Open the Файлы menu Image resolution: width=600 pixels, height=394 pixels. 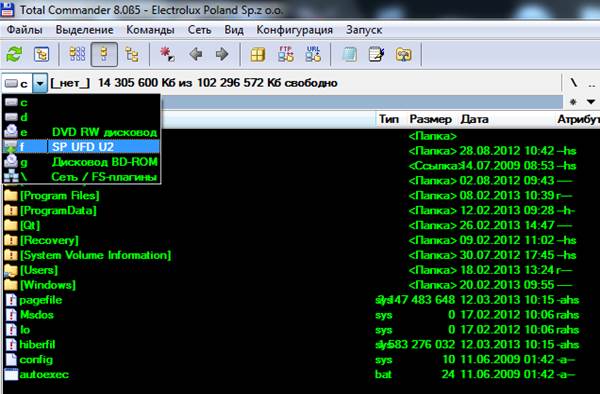(x=24, y=30)
